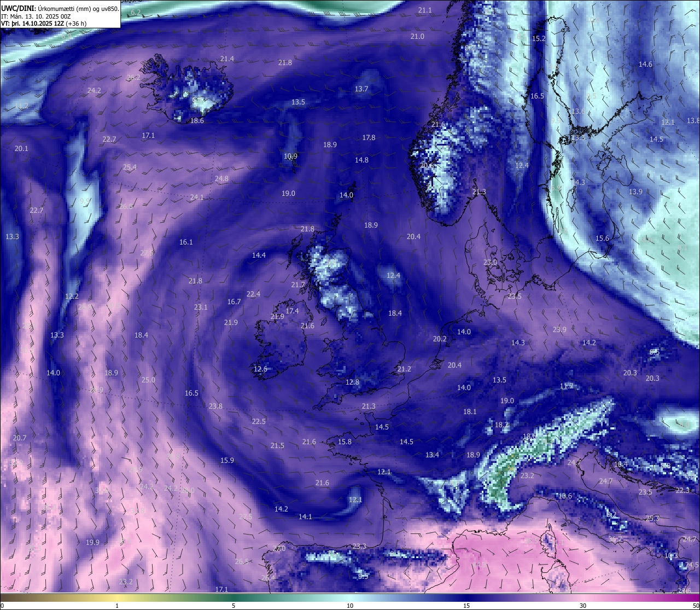Click the 18.1 value over northeast France

[470, 411]
